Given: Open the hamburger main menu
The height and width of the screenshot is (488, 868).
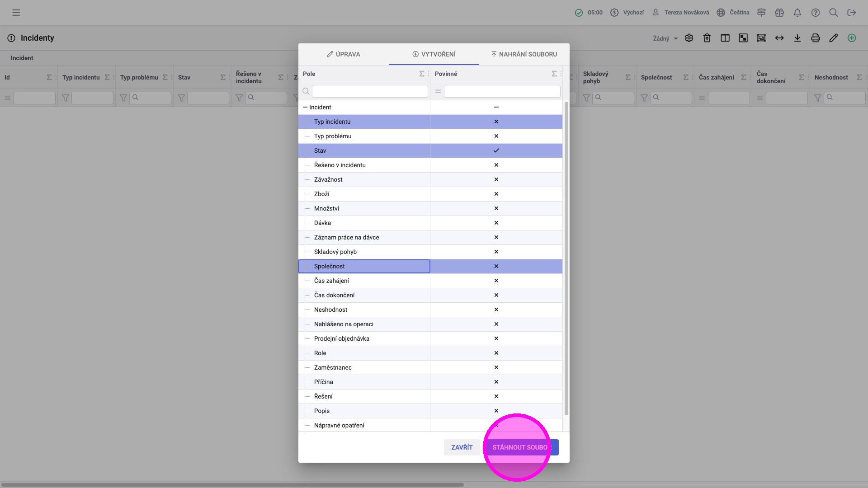Looking at the screenshot, I should [x=16, y=13].
